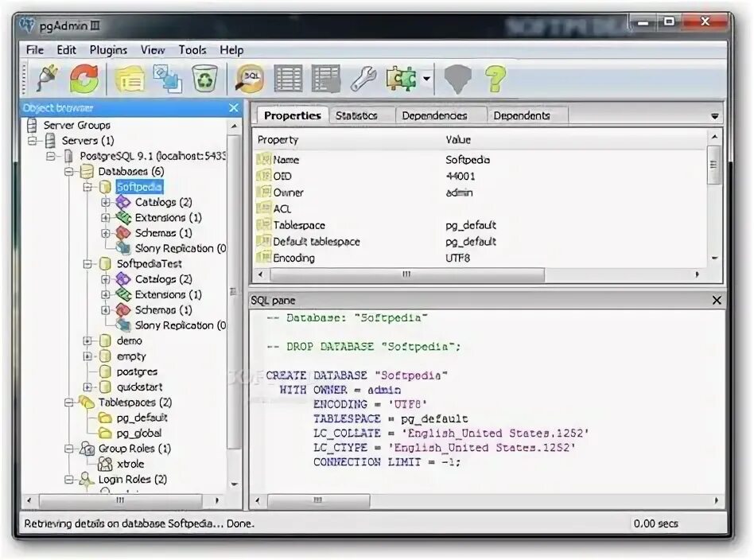Select the OID property row
The height and width of the screenshot is (560, 754).
(x=481, y=176)
